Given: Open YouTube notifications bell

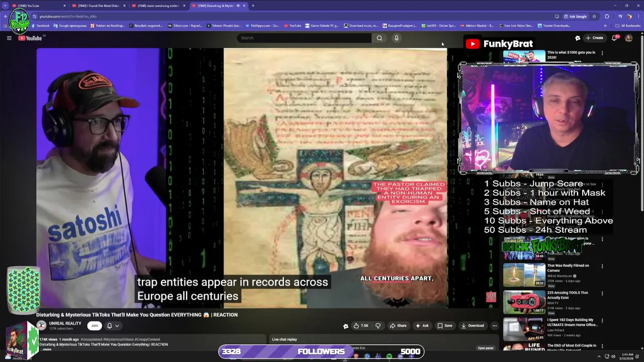Looking at the screenshot, I should [614, 38].
